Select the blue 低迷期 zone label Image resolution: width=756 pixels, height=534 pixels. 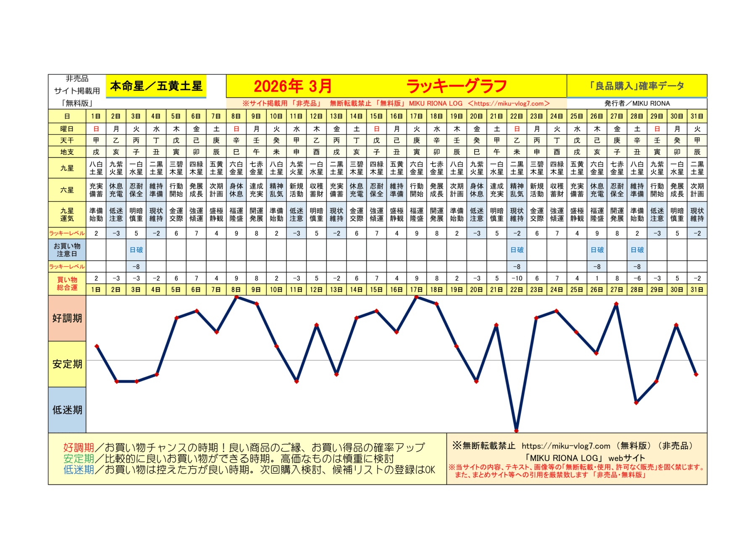pos(67,410)
